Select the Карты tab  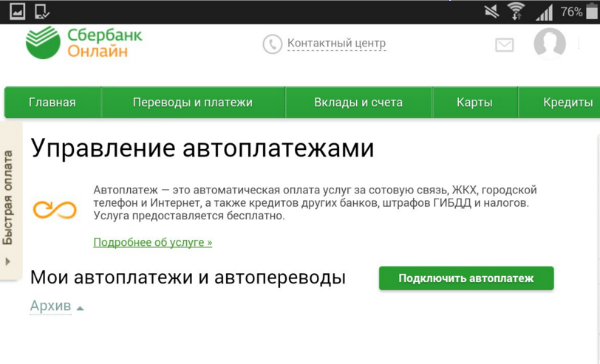pyautogui.click(x=474, y=102)
